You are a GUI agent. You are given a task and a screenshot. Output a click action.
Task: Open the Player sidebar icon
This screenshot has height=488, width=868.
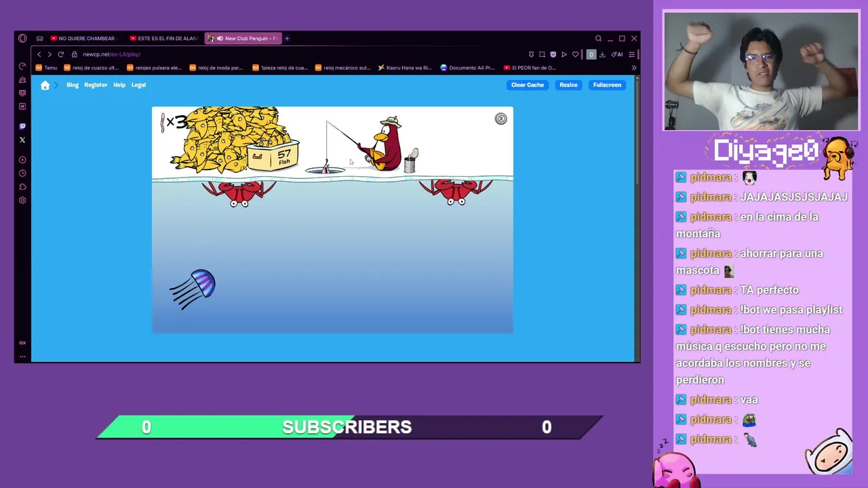pos(22,160)
